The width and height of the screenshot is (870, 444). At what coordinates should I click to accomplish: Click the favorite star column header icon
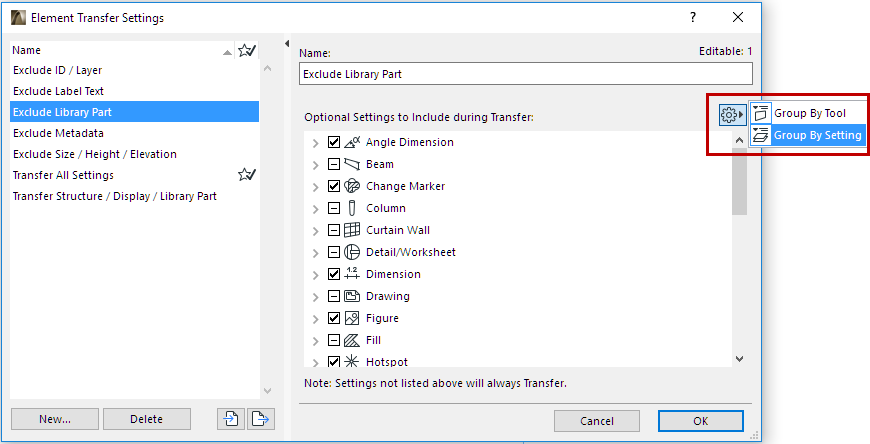pyautogui.click(x=247, y=51)
